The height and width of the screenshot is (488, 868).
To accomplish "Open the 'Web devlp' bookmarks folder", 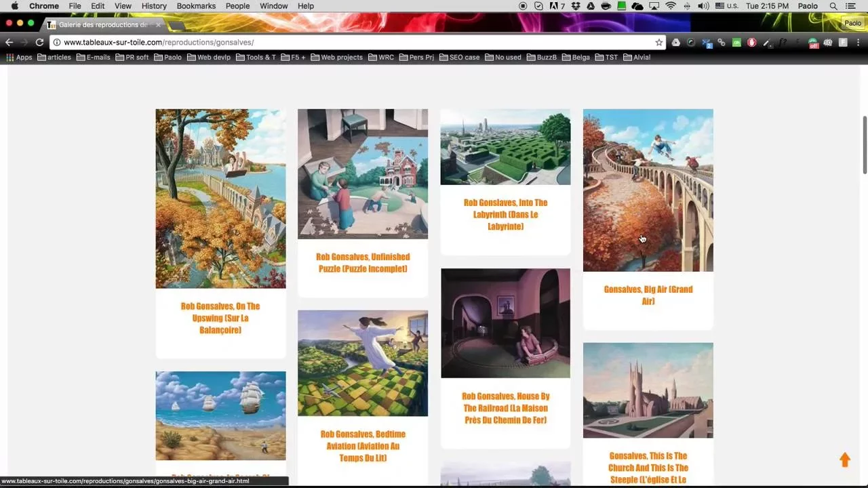I will coord(209,58).
